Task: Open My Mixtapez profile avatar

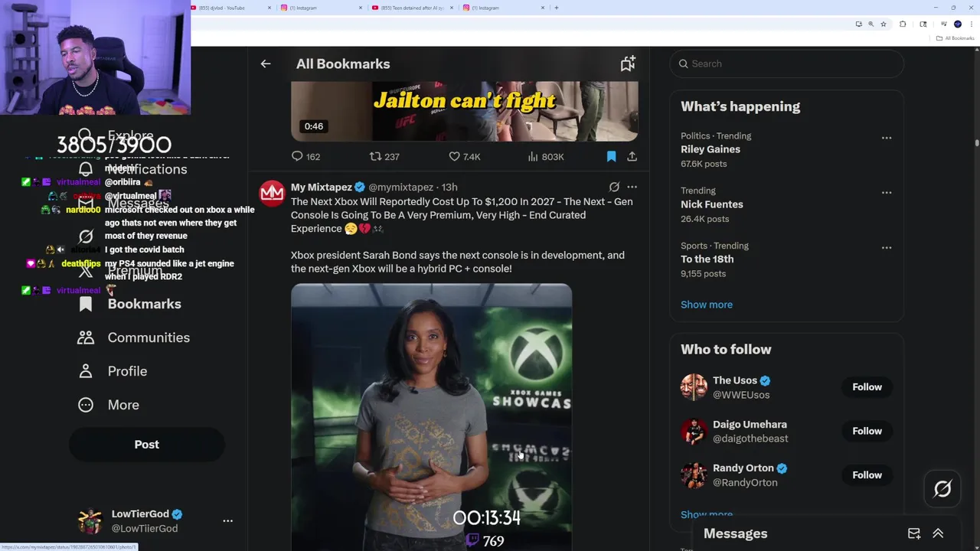Action: [x=272, y=194]
